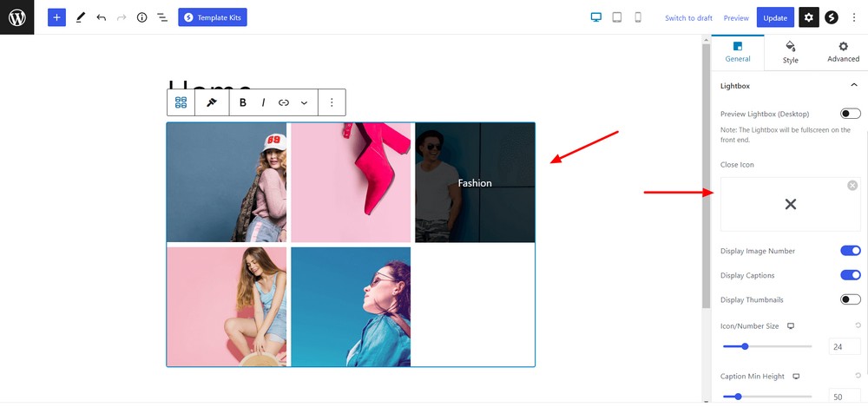Screen dimensions: 868x407
Task: Click the blue add block plus button
Action: tap(56, 17)
